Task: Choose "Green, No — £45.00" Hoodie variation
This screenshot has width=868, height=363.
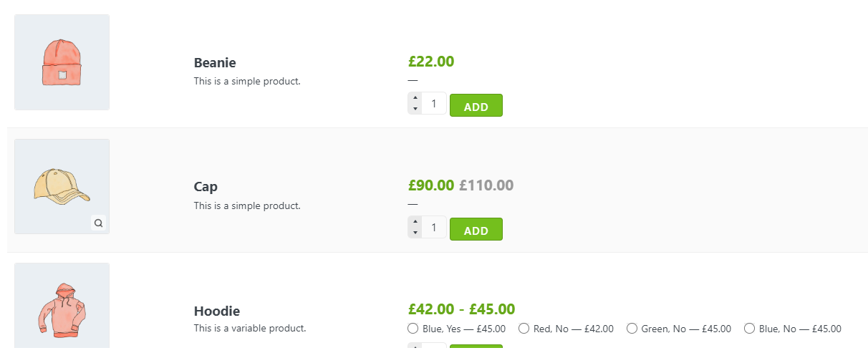Action: 632,329
